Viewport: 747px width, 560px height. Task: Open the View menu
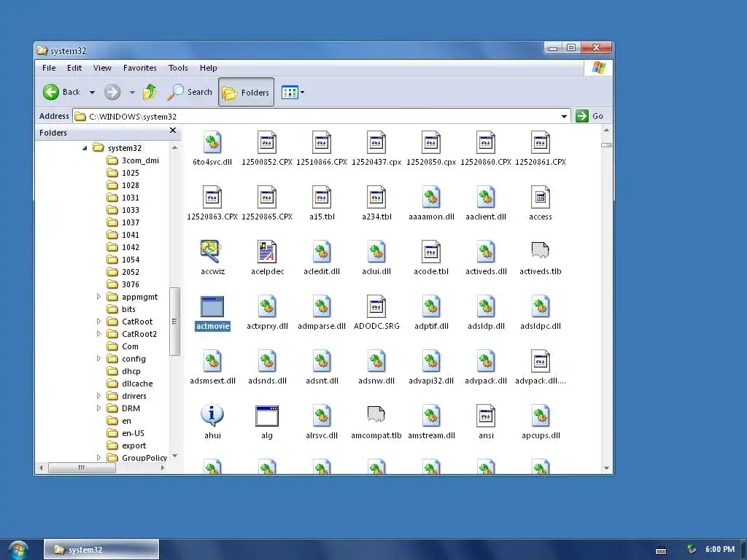(x=102, y=68)
